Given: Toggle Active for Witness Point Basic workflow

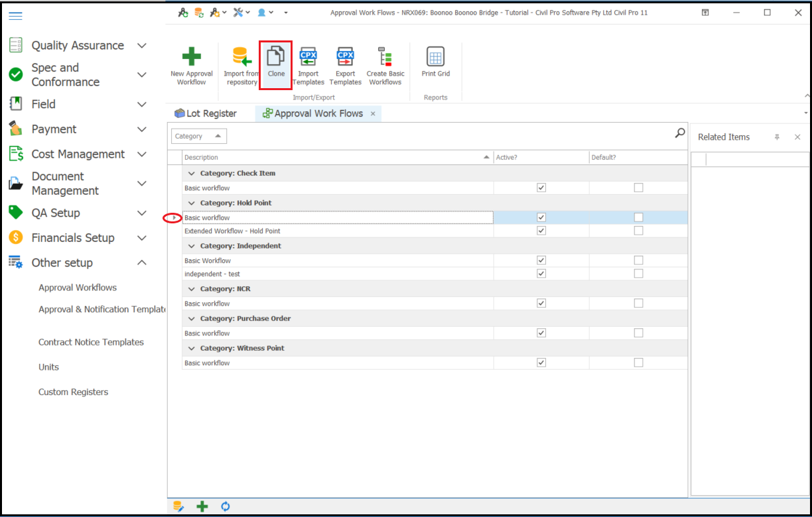Looking at the screenshot, I should (541, 363).
